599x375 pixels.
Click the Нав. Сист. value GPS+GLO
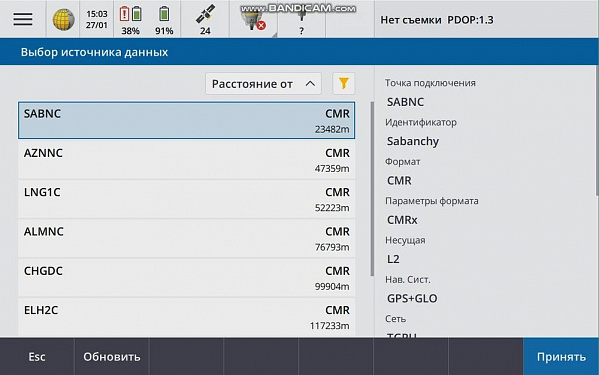pos(412,299)
